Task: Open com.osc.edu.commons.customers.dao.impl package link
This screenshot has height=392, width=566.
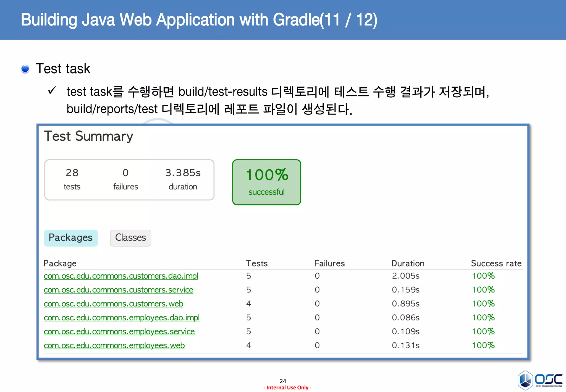Action: click(121, 276)
